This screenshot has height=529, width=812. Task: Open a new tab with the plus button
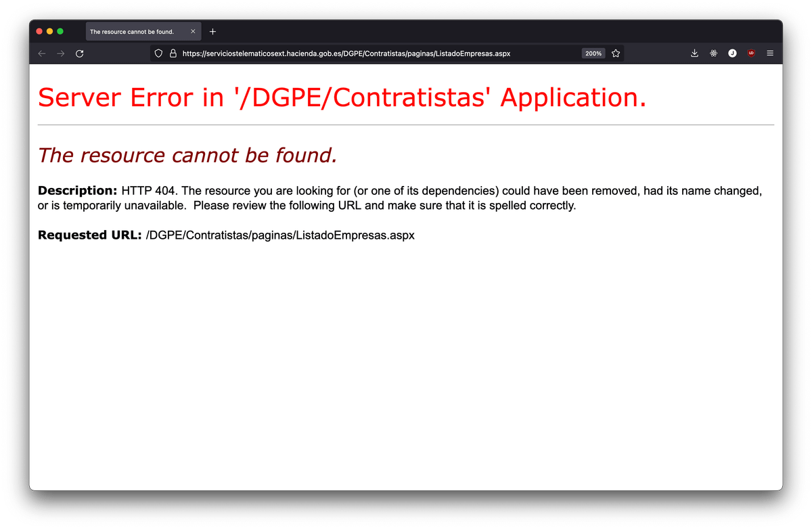(212, 31)
